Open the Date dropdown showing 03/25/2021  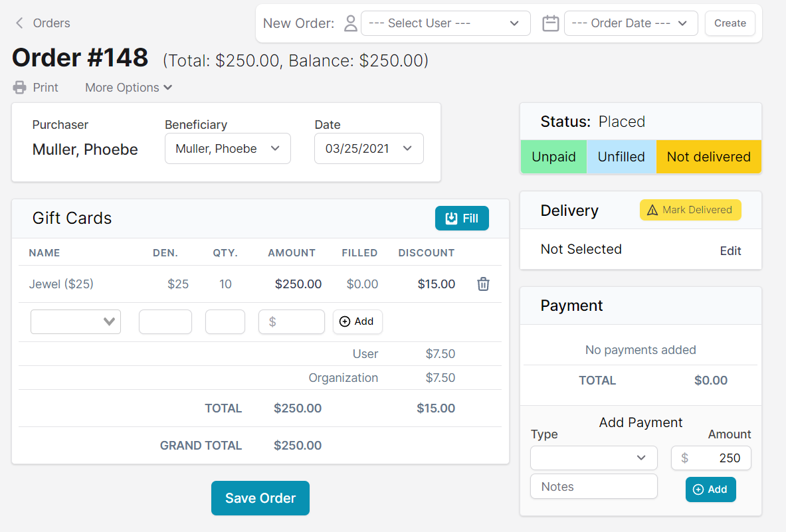coord(368,149)
